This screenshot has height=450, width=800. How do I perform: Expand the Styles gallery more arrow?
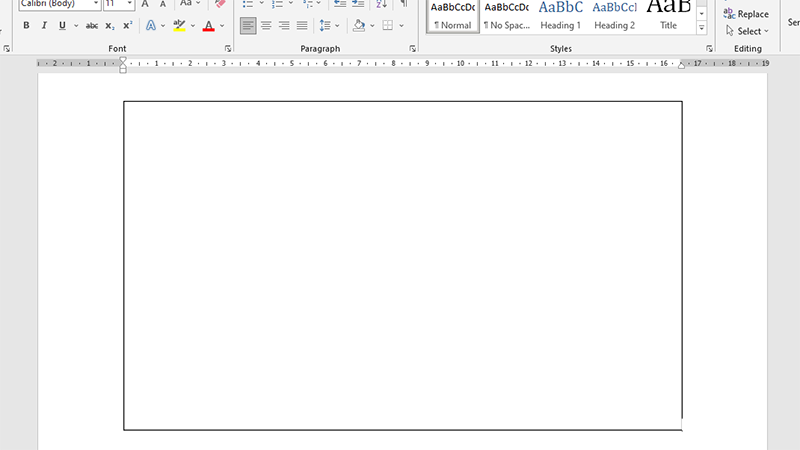[702, 28]
